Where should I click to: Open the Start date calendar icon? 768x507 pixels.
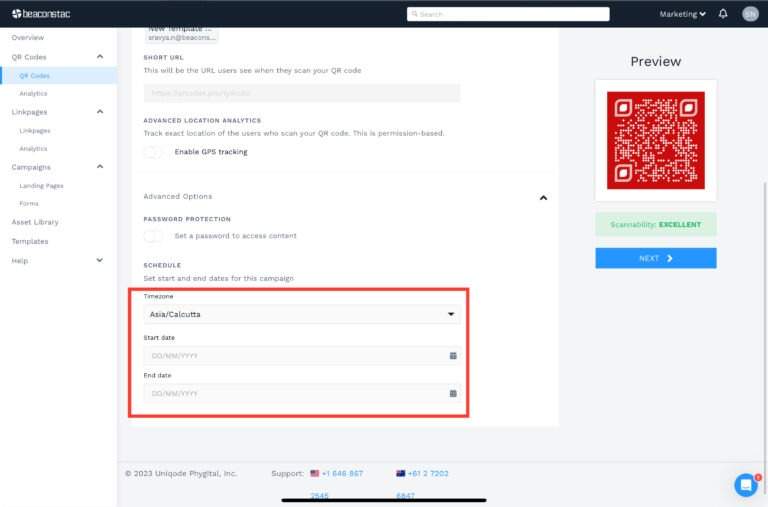point(453,356)
